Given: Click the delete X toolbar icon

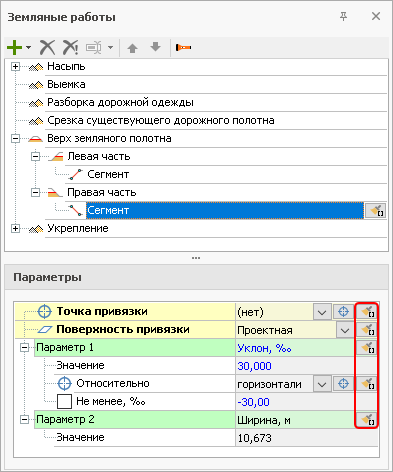Looking at the screenshot, I should 47,47.
